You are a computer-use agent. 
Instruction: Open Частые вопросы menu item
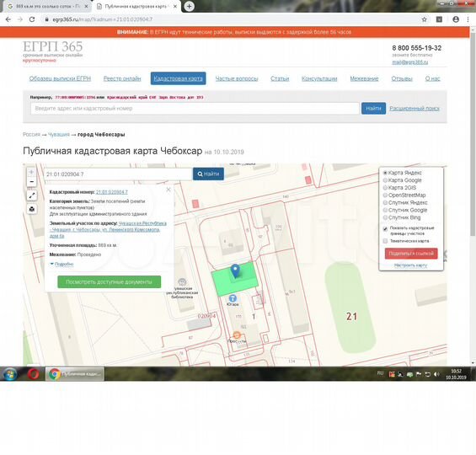click(237, 78)
